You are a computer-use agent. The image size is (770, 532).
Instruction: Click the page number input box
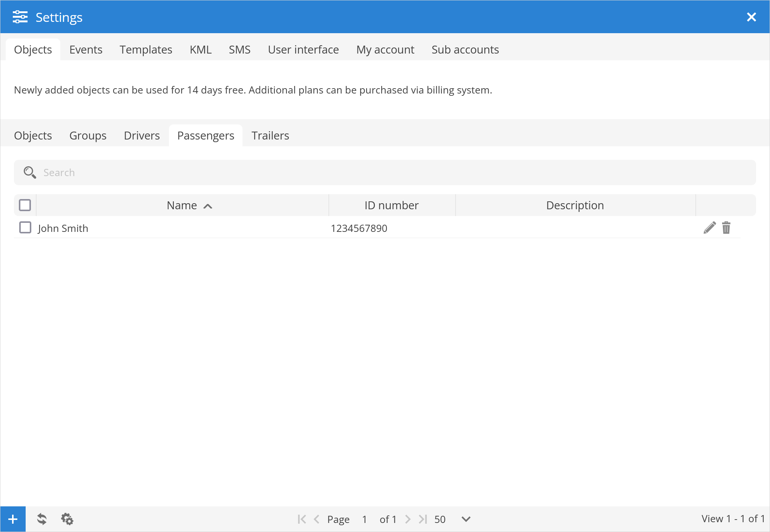(364, 519)
